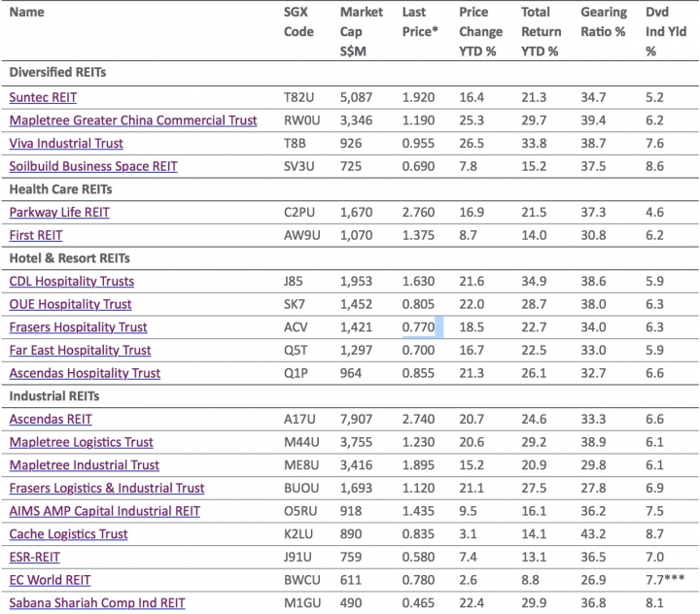Screen dimensions: 700x614
Task: Open the Ascendas REIT link
Action: (51, 419)
